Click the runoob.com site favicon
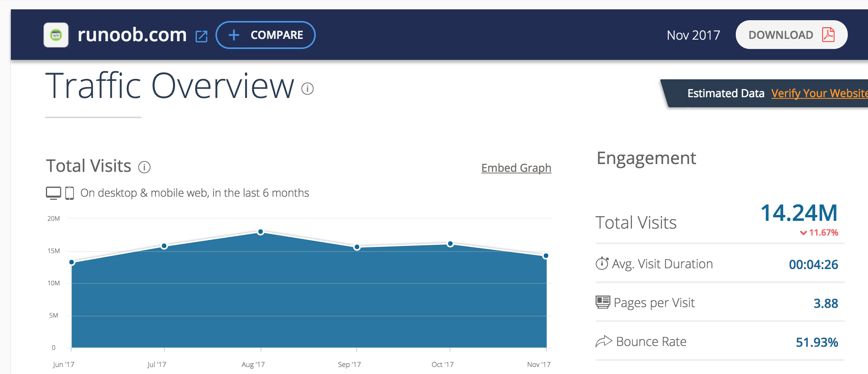 56,35
